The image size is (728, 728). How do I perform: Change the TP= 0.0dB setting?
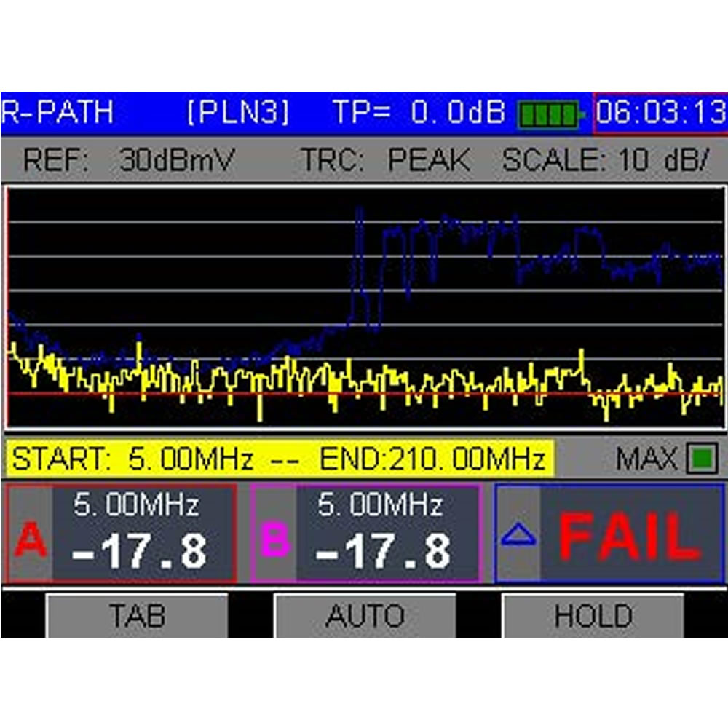[419, 113]
